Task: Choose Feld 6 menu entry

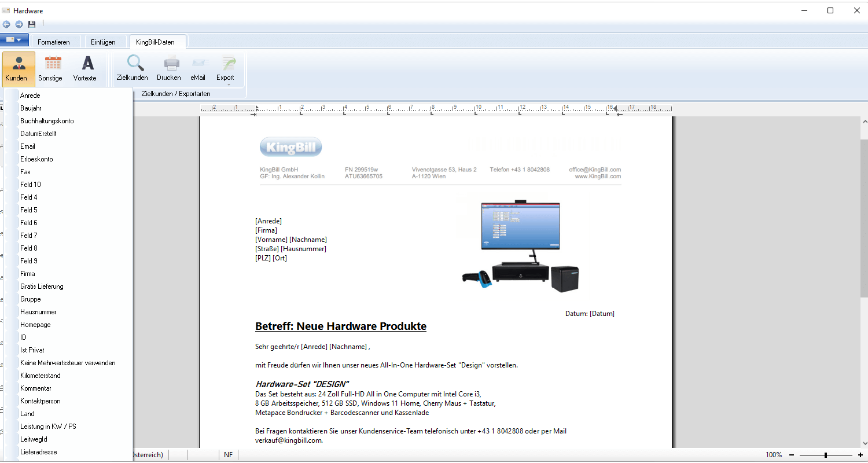Action: pyautogui.click(x=68, y=223)
